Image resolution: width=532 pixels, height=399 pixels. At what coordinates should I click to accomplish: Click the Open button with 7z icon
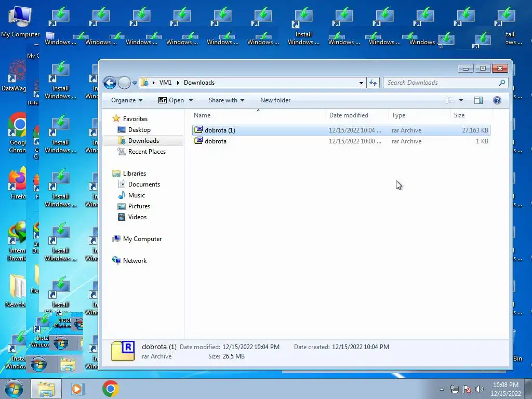[x=171, y=100]
